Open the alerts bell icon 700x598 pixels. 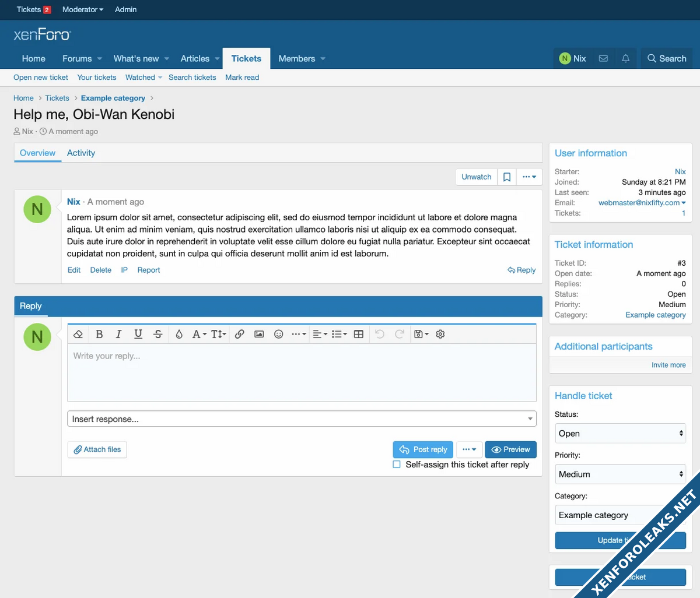coord(625,58)
